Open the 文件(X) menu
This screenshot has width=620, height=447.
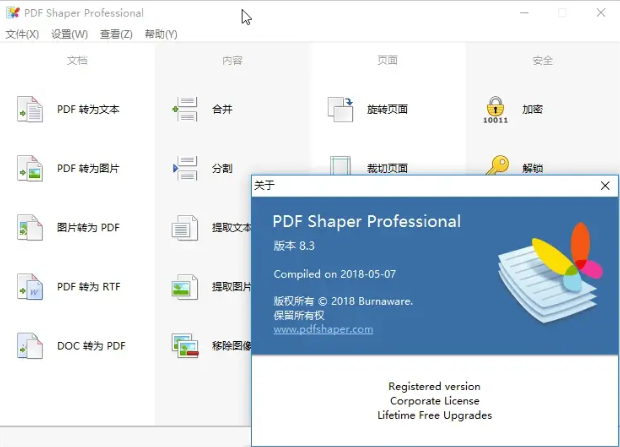(22, 34)
